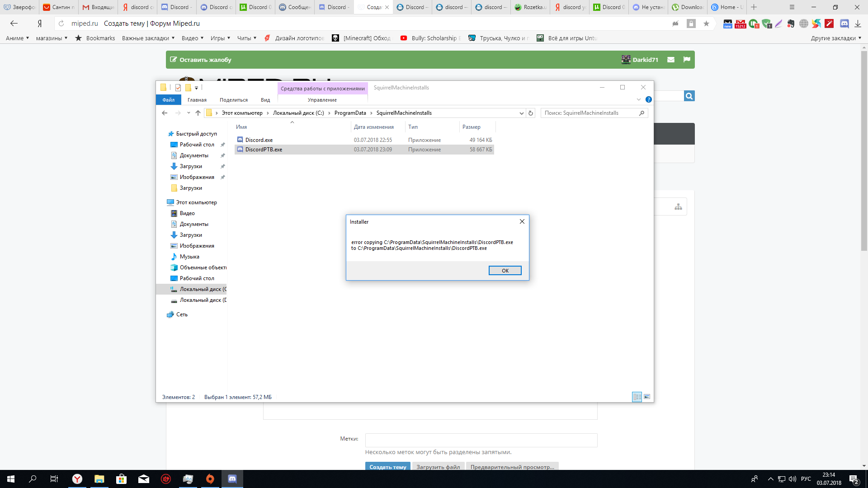The image size is (868, 488).
Task: Open browser downloads arrow icon
Action: tap(858, 23)
